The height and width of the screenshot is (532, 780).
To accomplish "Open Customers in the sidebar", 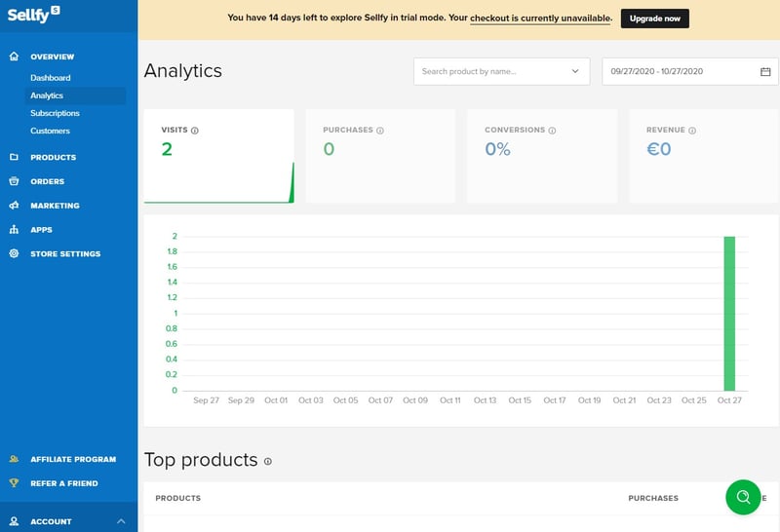I will point(50,131).
